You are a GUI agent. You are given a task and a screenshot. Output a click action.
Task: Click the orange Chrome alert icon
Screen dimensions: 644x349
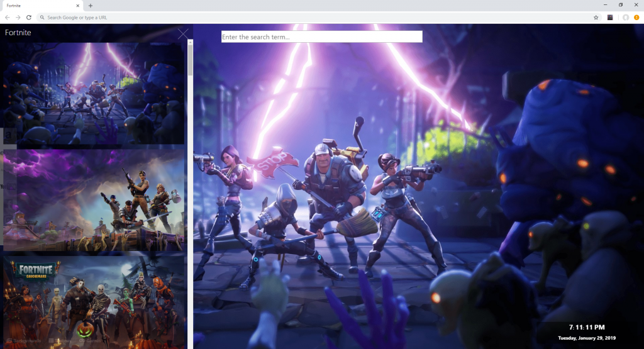click(x=636, y=17)
